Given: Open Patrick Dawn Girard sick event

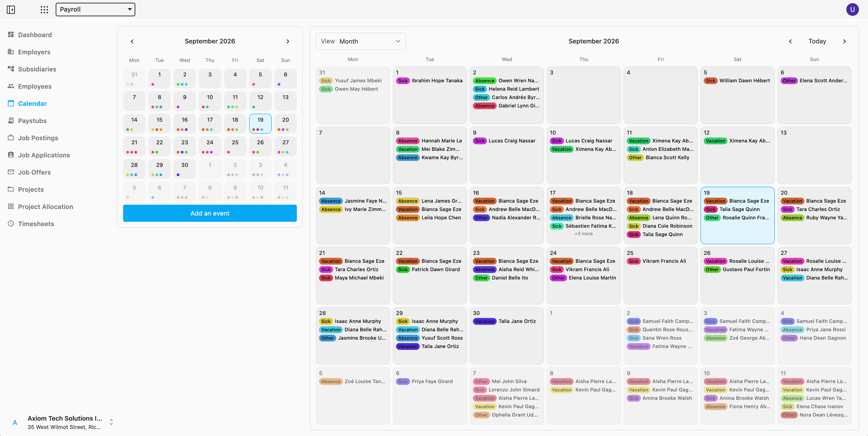Looking at the screenshot, I should (429, 270).
